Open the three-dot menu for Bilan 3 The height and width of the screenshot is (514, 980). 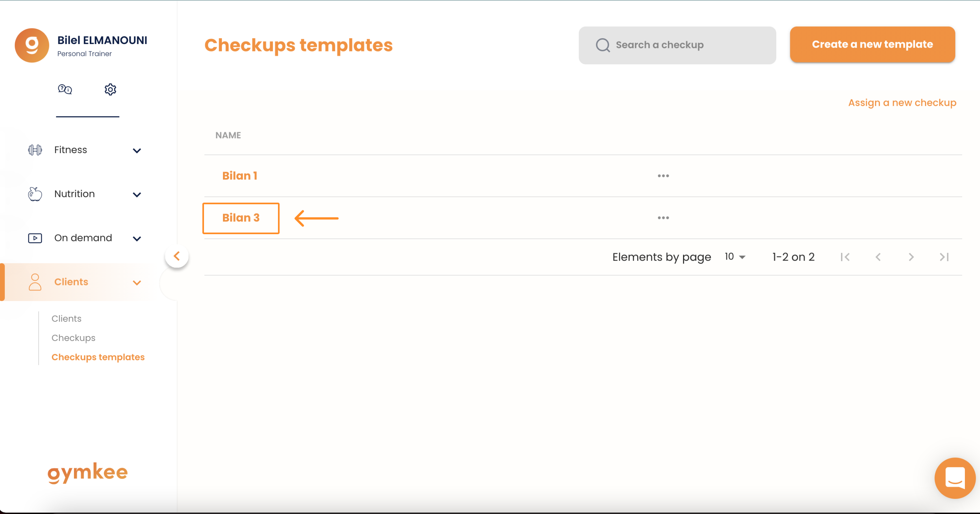point(663,218)
